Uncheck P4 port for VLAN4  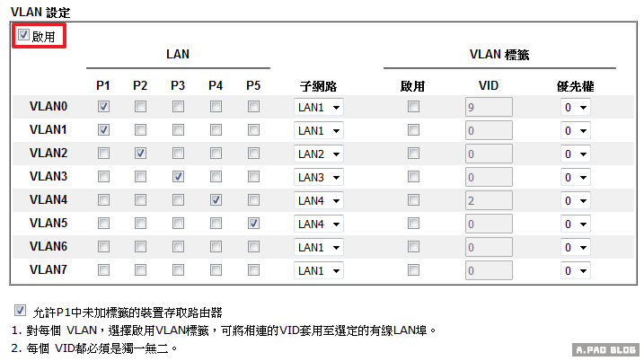click(x=216, y=200)
